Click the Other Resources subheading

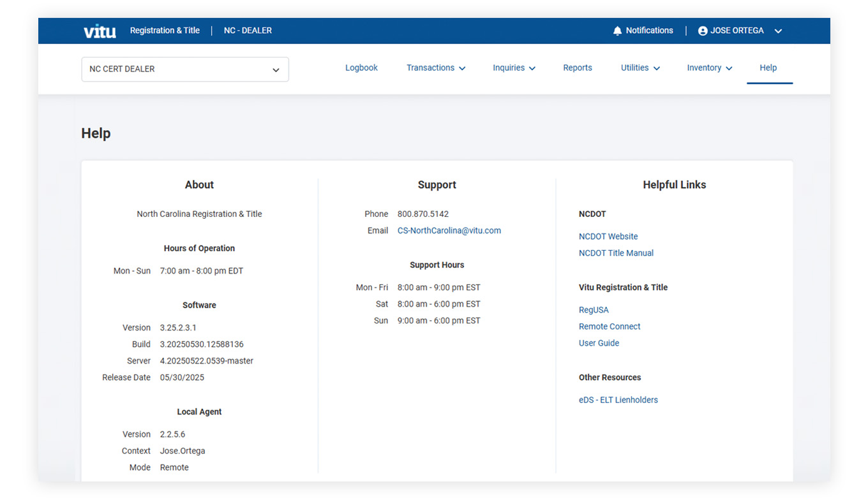click(610, 378)
